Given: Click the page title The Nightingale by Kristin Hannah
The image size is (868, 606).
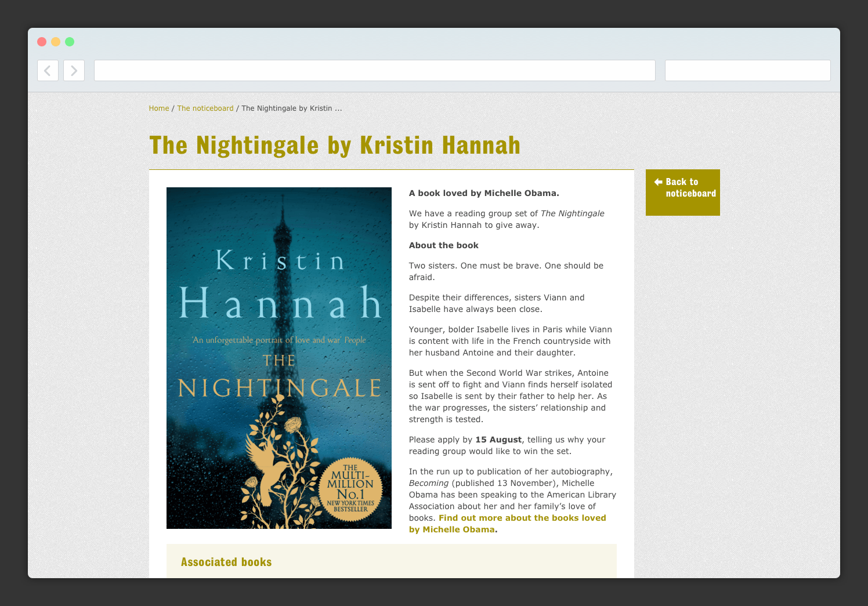Looking at the screenshot, I should click(x=335, y=145).
